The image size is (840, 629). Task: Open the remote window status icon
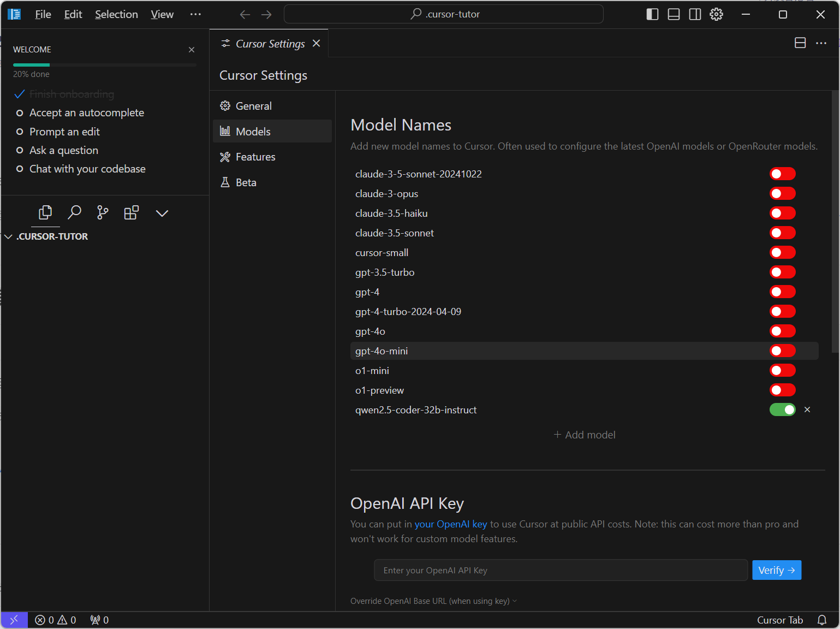14,620
